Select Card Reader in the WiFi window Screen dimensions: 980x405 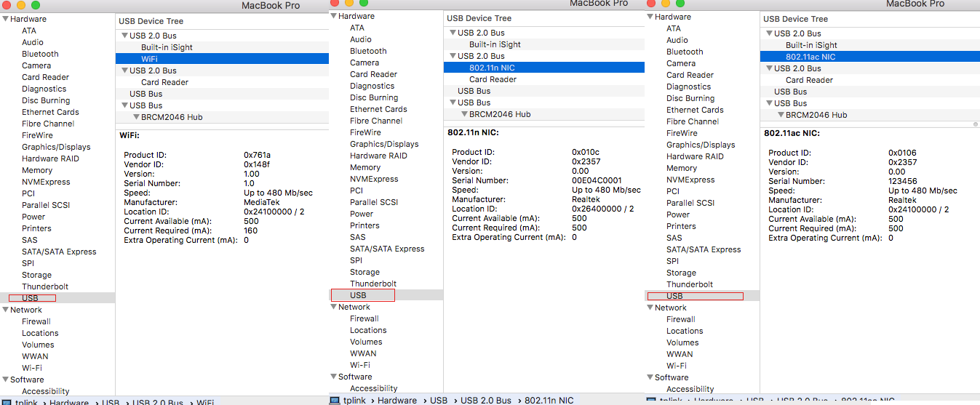164,82
